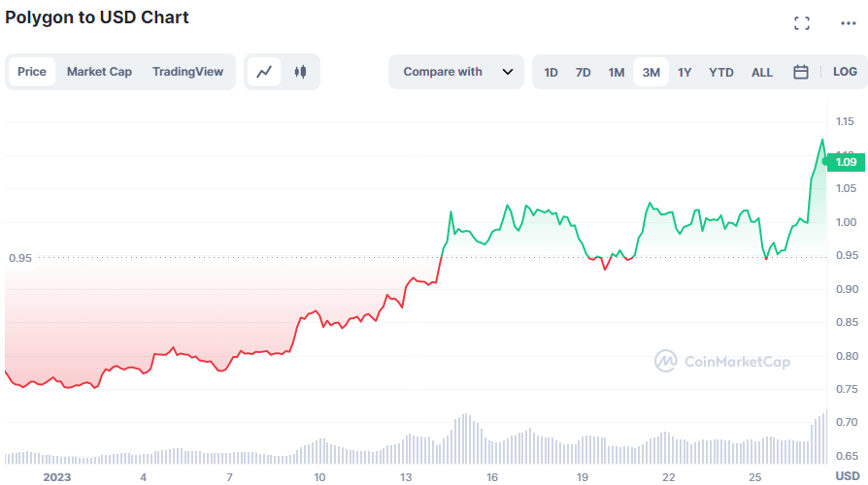Switch to candlestick chart view
Image resolution: width=868 pixels, height=485 pixels.
300,72
